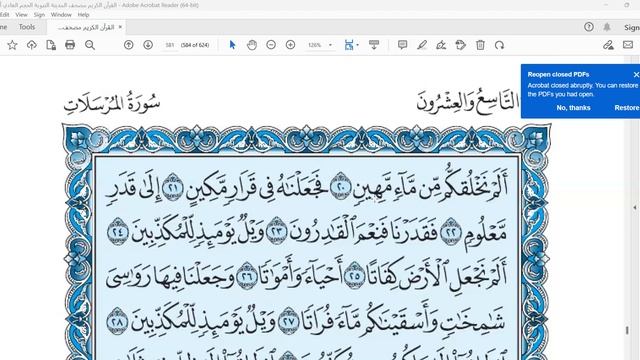Open the Window menu

pos(61,14)
